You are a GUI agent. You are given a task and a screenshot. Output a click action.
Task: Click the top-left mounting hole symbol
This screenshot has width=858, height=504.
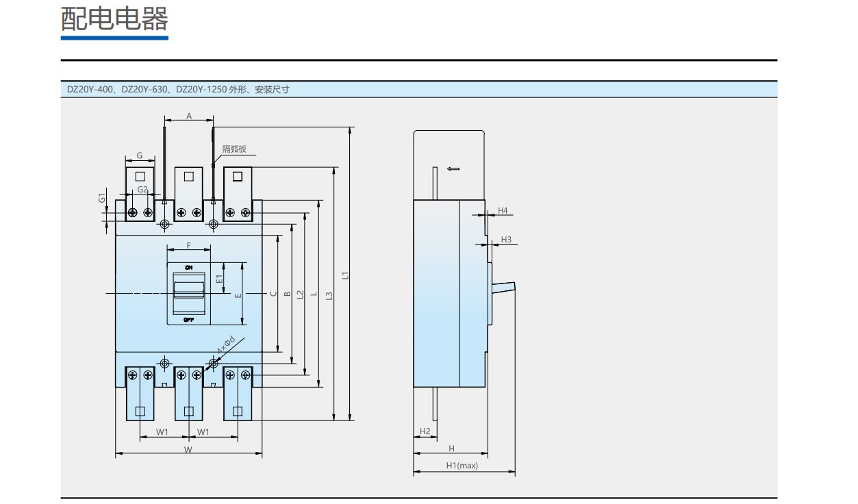click(x=164, y=224)
